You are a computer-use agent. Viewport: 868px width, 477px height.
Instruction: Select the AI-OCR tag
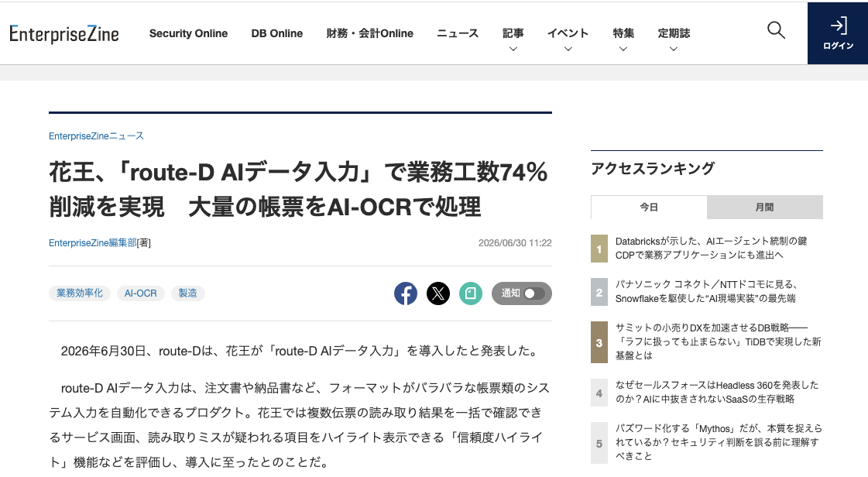141,293
